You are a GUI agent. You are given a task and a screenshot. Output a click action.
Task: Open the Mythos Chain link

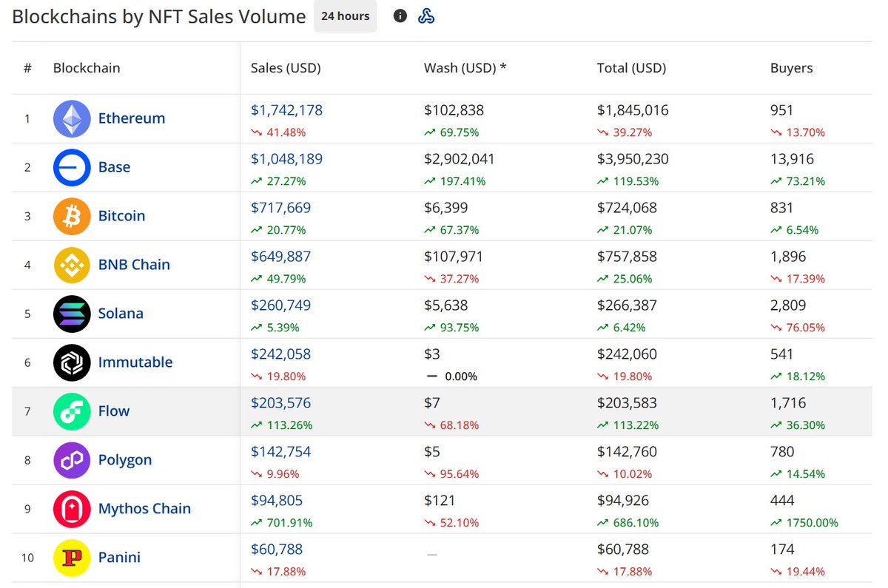pos(144,509)
